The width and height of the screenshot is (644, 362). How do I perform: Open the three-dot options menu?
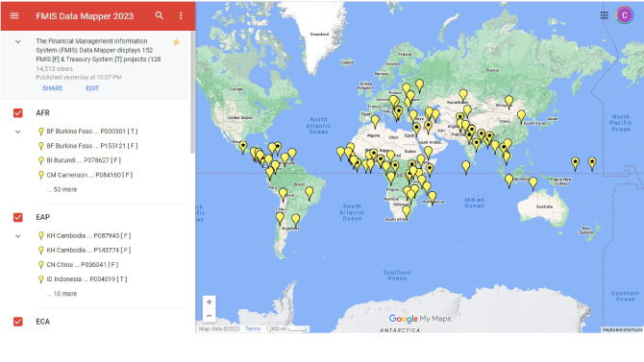tap(181, 15)
